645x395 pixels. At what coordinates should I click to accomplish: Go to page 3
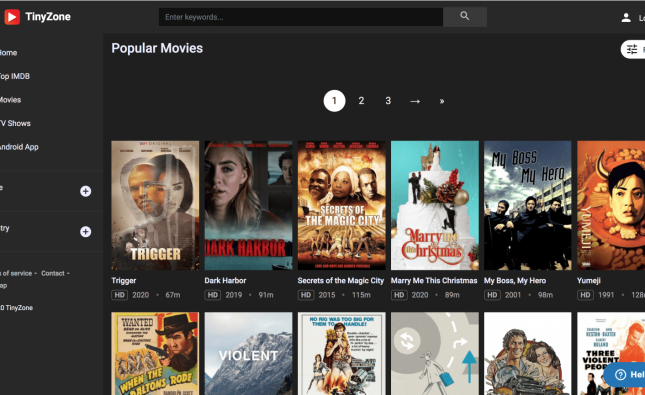pyautogui.click(x=388, y=101)
